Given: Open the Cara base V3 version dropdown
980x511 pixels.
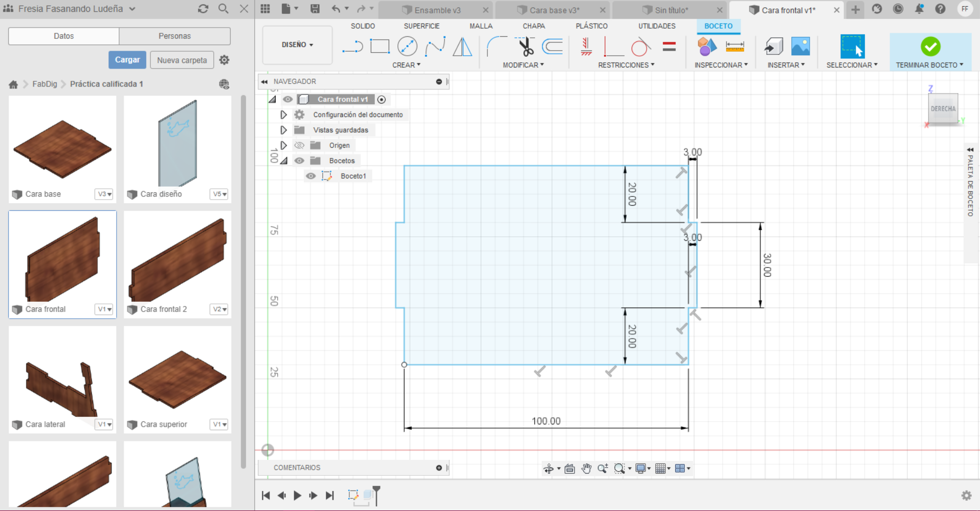Looking at the screenshot, I should (104, 194).
